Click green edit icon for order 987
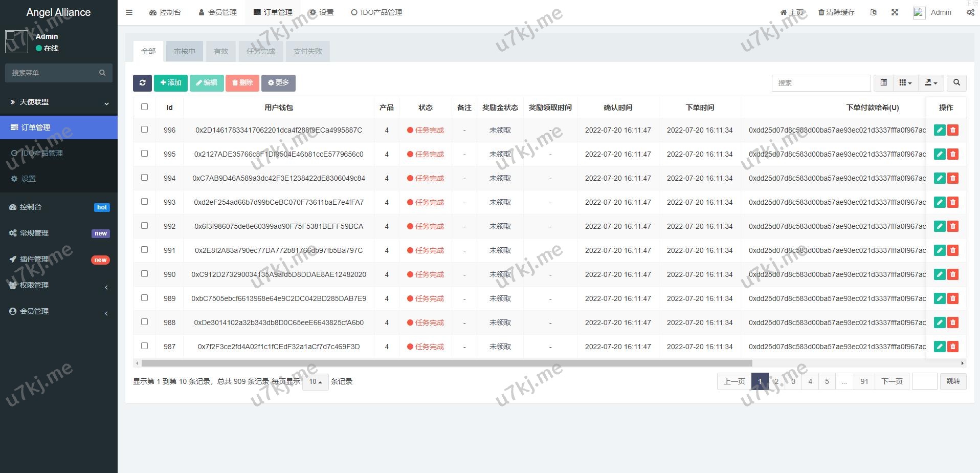 [939, 347]
